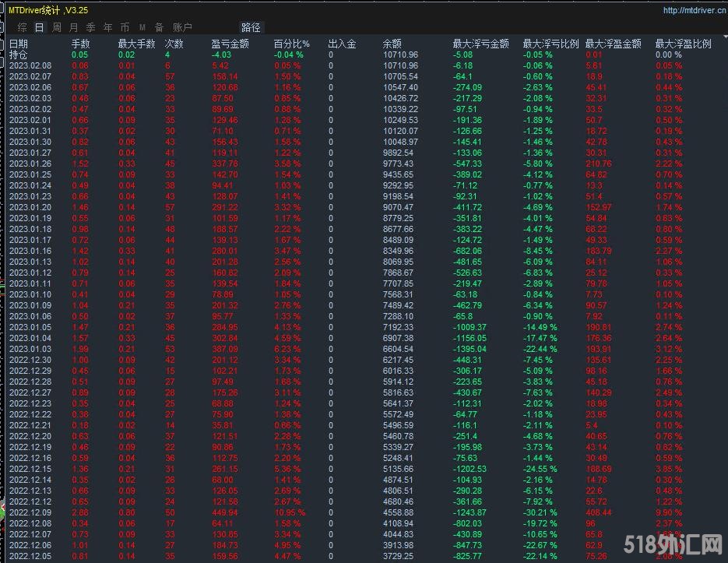Viewport: 728px width, 563px height.
Task: Click the 最大手数 column header
Action: tap(136, 44)
